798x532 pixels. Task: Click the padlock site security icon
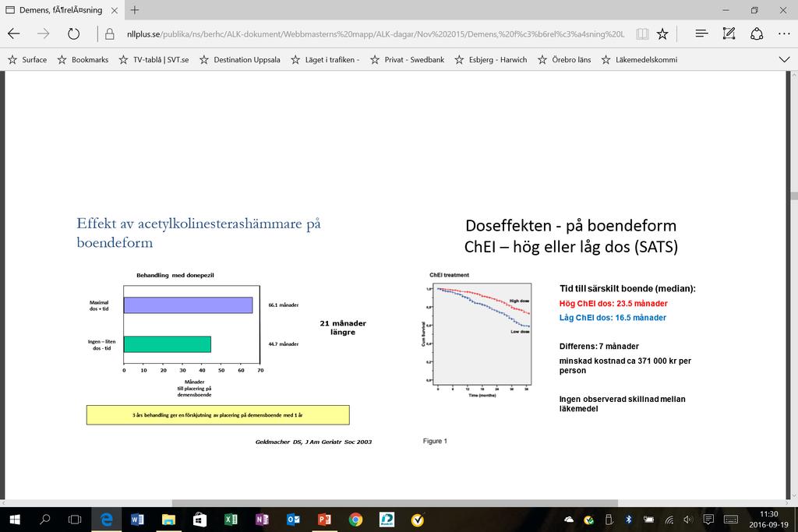(x=109, y=34)
